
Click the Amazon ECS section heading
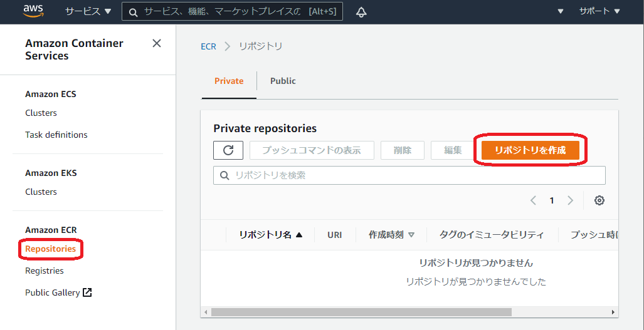coord(51,94)
